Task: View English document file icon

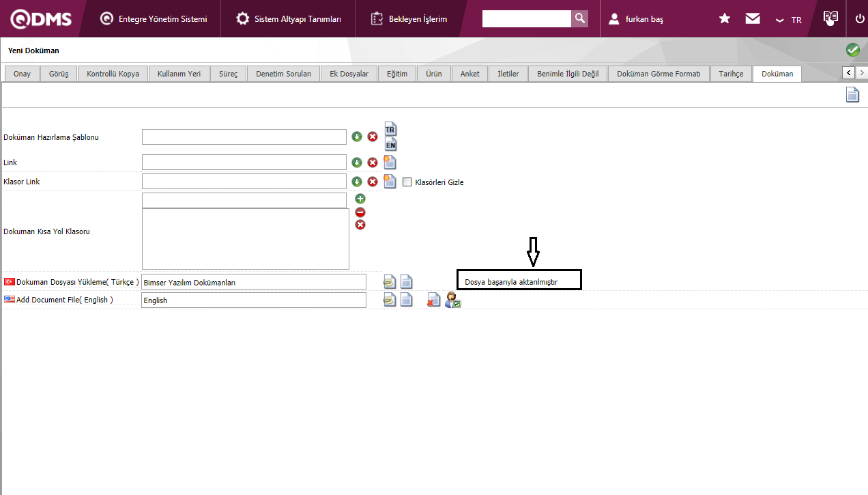Action: [x=406, y=300]
